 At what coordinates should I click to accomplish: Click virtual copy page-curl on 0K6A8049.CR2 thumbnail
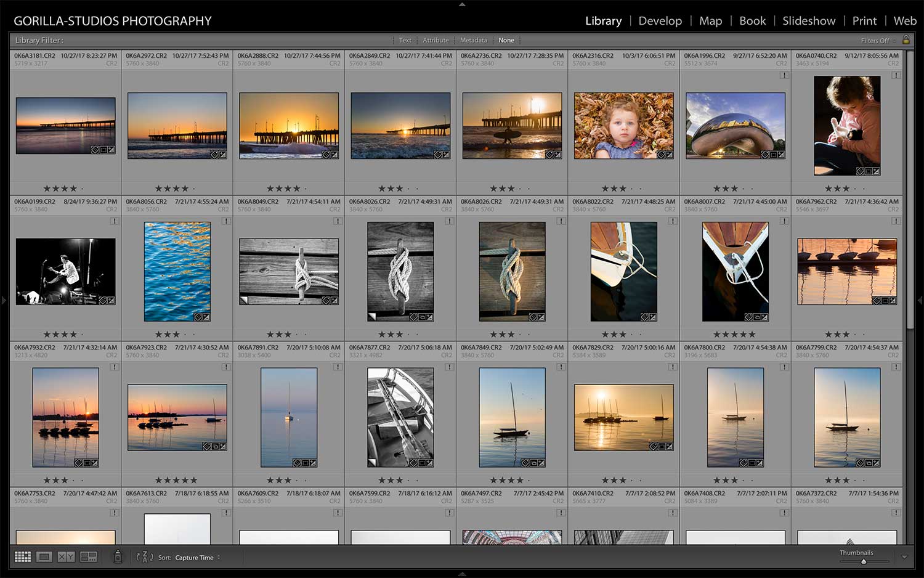[x=244, y=300]
